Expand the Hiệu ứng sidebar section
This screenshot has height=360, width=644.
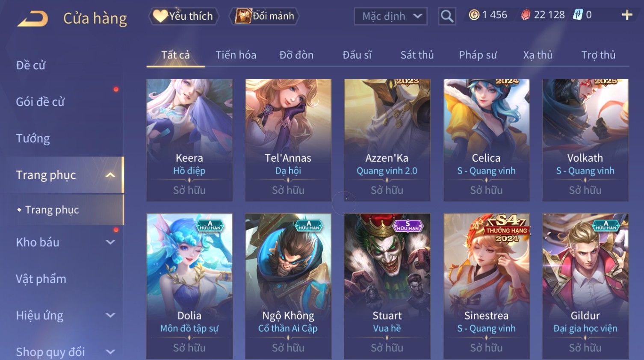110,315
